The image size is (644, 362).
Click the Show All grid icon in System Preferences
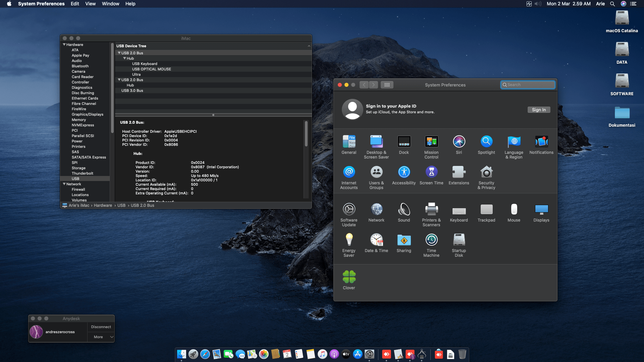point(387,85)
